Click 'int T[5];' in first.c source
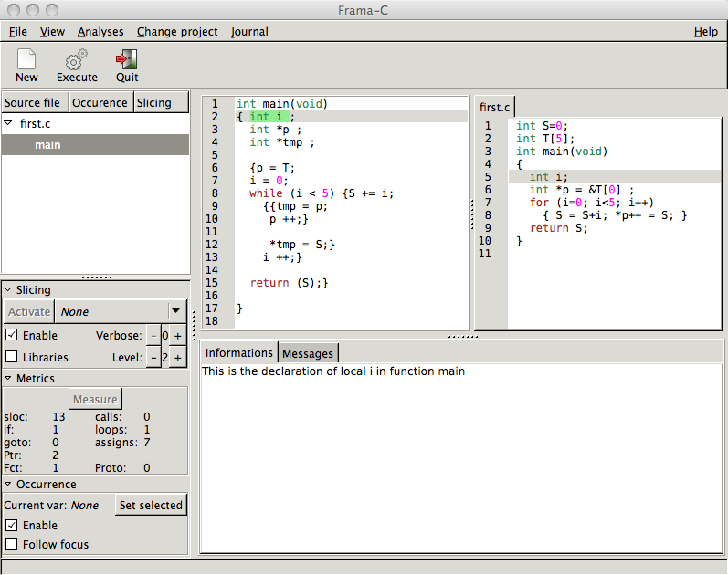Image resolution: width=728 pixels, height=575 pixels. [545, 139]
